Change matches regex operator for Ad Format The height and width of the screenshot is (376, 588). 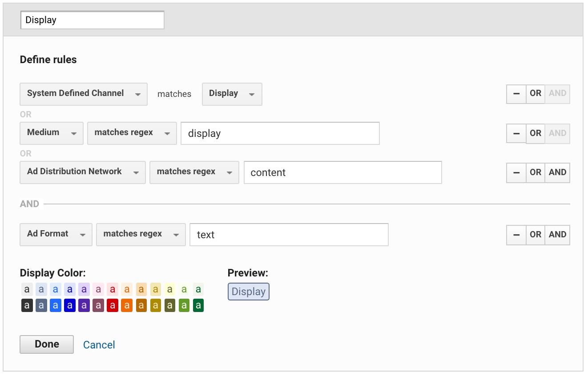(141, 234)
